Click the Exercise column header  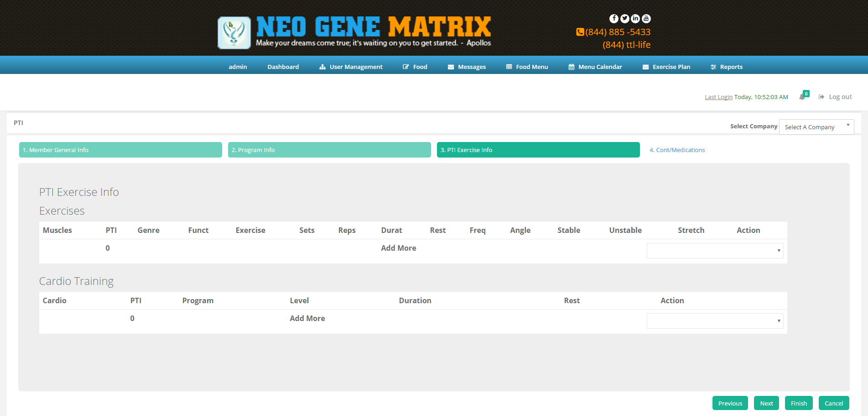tap(250, 230)
